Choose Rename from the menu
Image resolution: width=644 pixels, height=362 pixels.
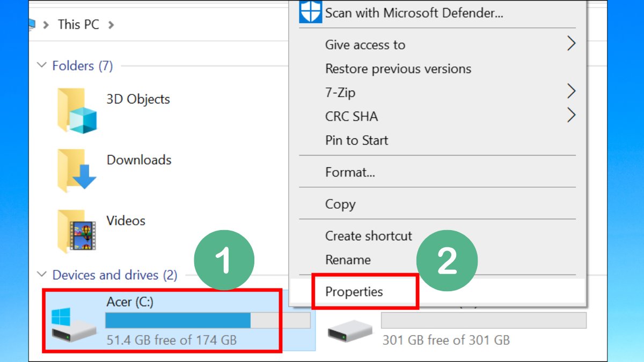point(348,260)
